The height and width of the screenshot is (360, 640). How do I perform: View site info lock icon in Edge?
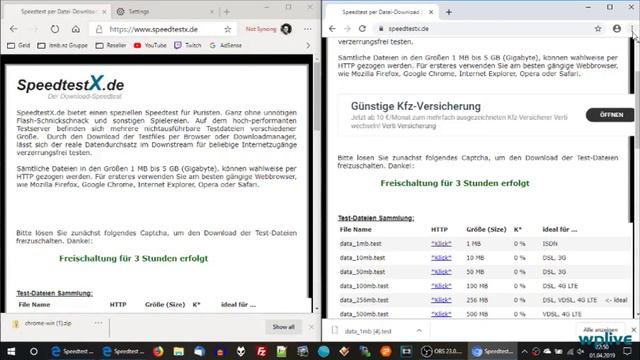pyautogui.click(x=99, y=29)
